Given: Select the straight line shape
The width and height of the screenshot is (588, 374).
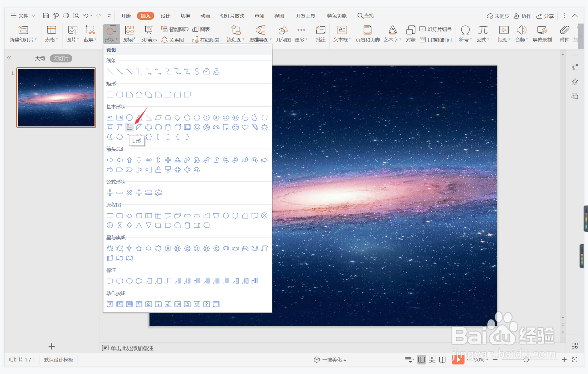Looking at the screenshot, I should (110, 72).
